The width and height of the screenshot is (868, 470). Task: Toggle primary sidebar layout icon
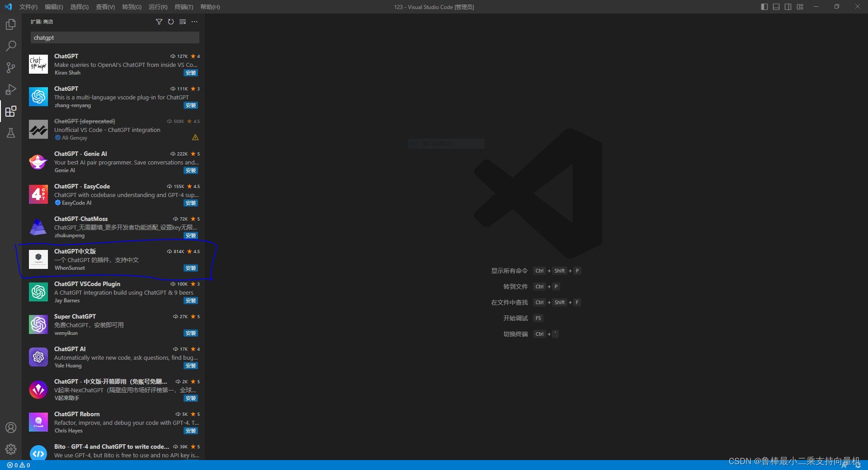click(764, 7)
